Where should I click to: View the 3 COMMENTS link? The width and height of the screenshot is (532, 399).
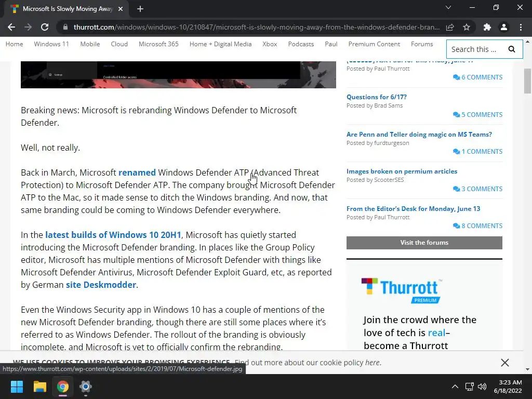[x=478, y=189]
